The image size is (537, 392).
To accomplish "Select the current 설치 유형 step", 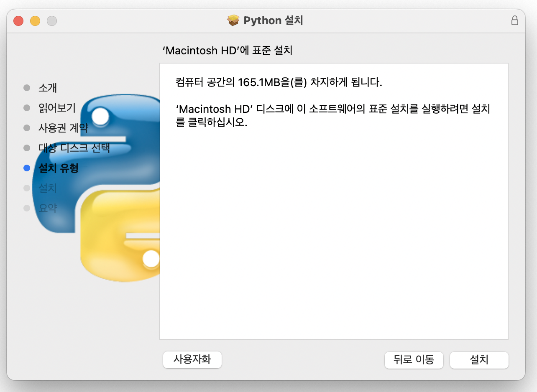I will (59, 168).
